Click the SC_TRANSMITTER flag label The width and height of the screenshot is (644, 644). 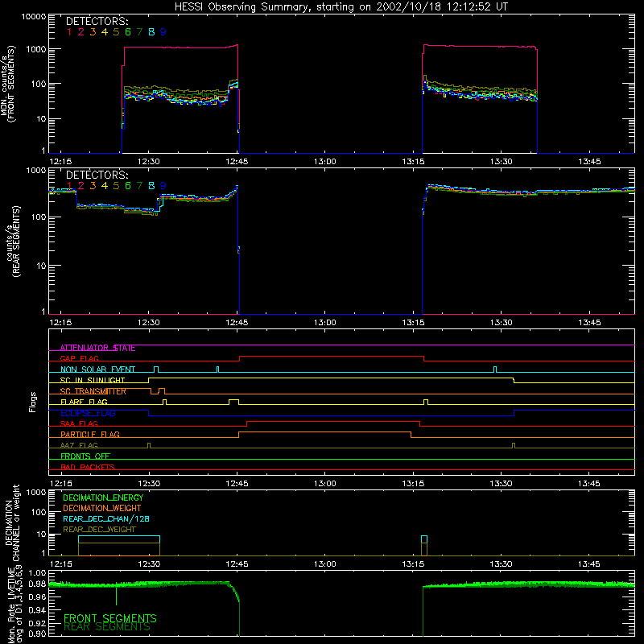tap(93, 391)
